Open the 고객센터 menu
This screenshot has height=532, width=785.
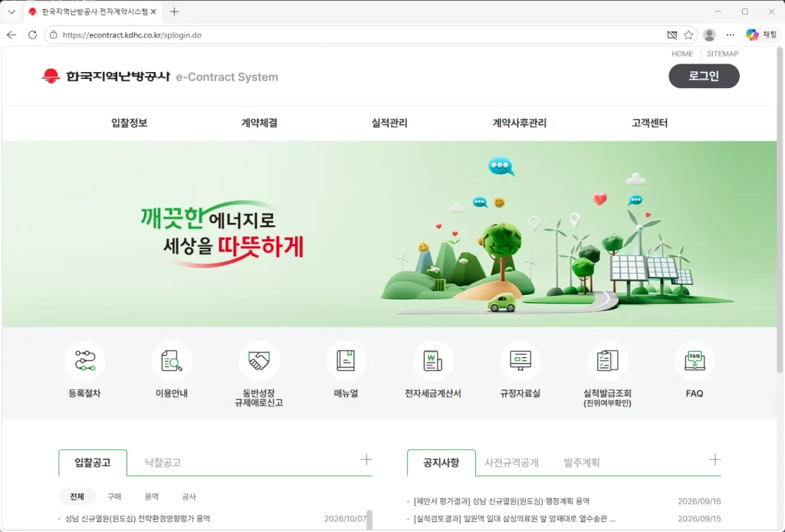click(x=650, y=123)
